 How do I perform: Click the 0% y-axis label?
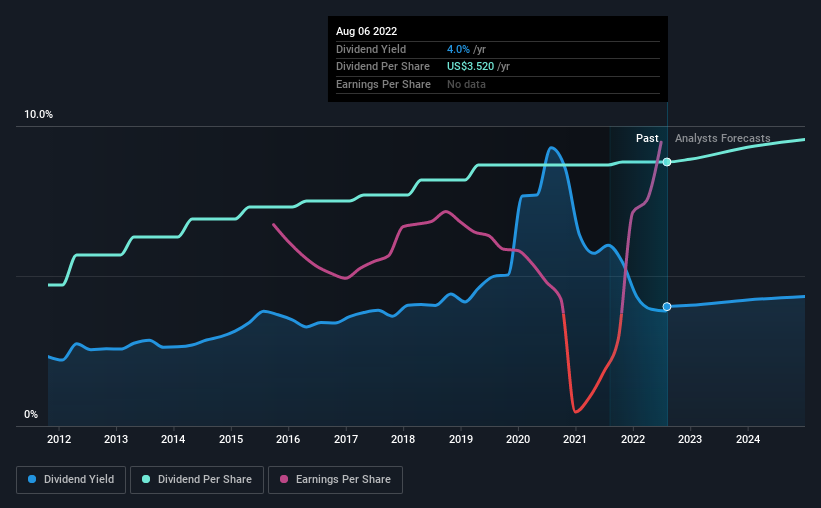point(31,415)
